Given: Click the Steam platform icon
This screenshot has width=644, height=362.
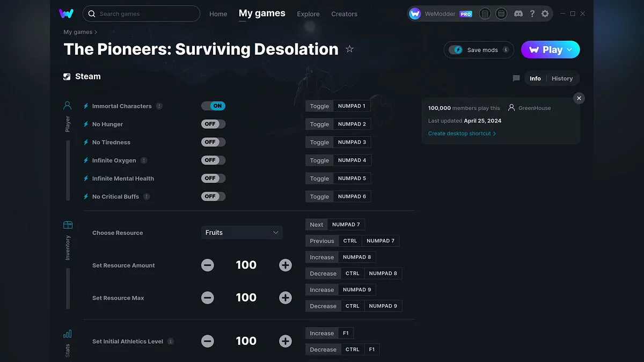Looking at the screenshot, I should 67,77.
